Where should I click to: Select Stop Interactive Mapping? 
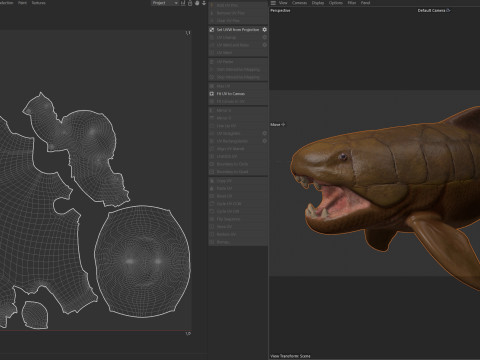(x=238, y=77)
